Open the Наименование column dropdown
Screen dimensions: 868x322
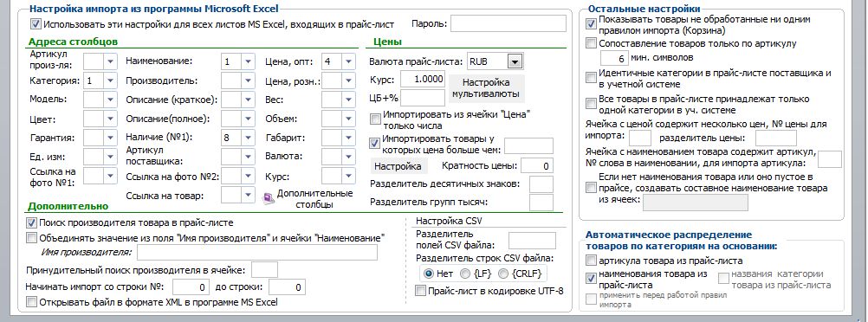[x=248, y=61]
